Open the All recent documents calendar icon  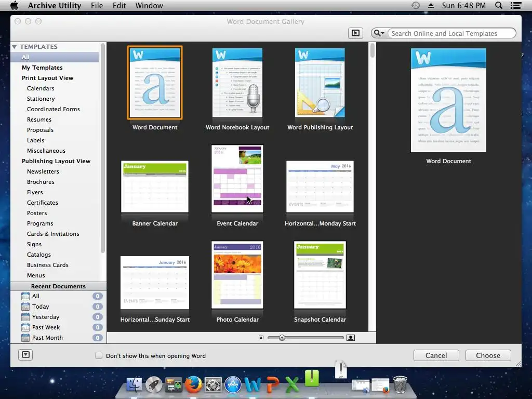25,296
